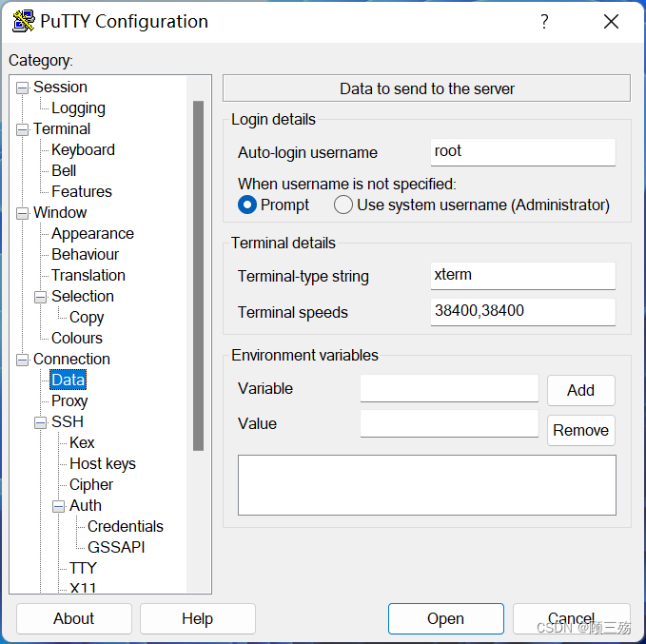Open the Kex settings
The image size is (646, 644).
(82, 443)
